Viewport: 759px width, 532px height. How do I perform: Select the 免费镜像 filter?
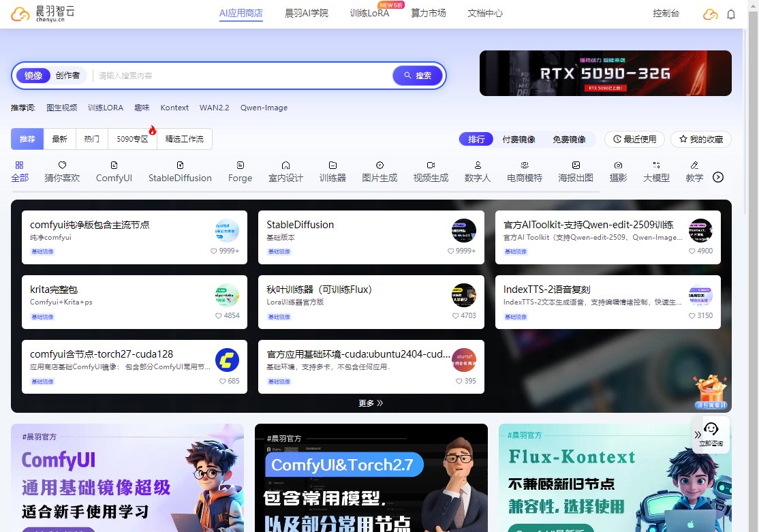click(x=570, y=140)
